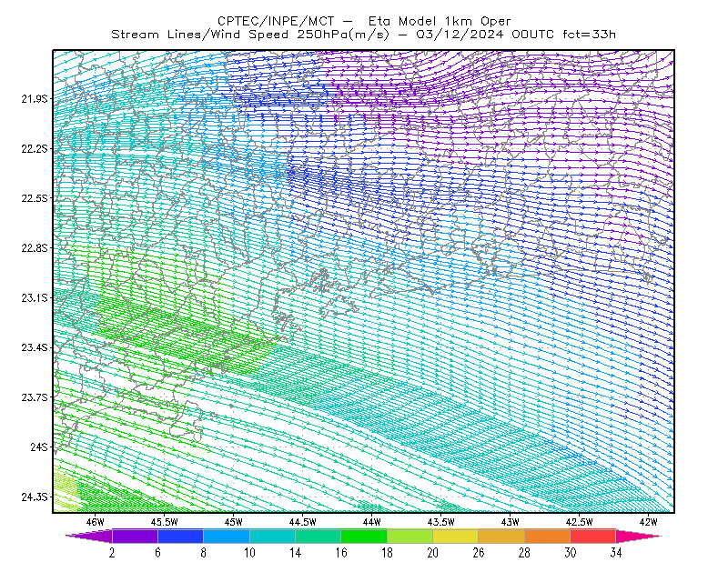Click the cyan 10-14 legend segment

(x=272, y=536)
